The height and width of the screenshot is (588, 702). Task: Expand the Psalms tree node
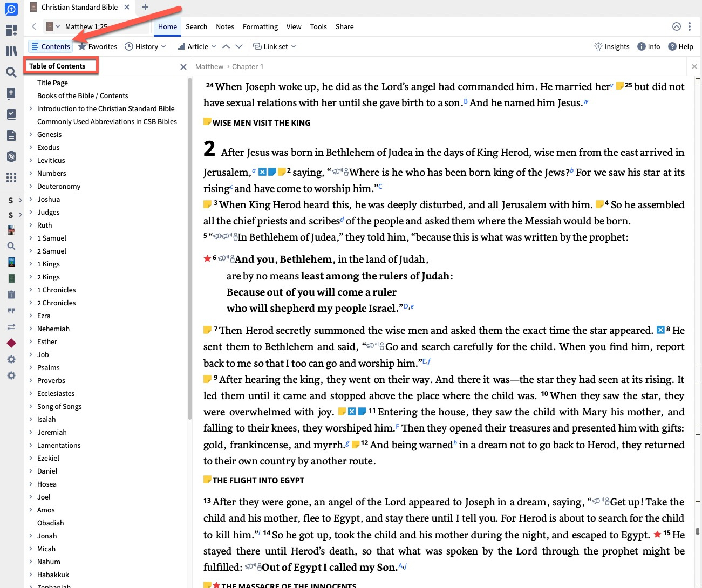coord(31,367)
